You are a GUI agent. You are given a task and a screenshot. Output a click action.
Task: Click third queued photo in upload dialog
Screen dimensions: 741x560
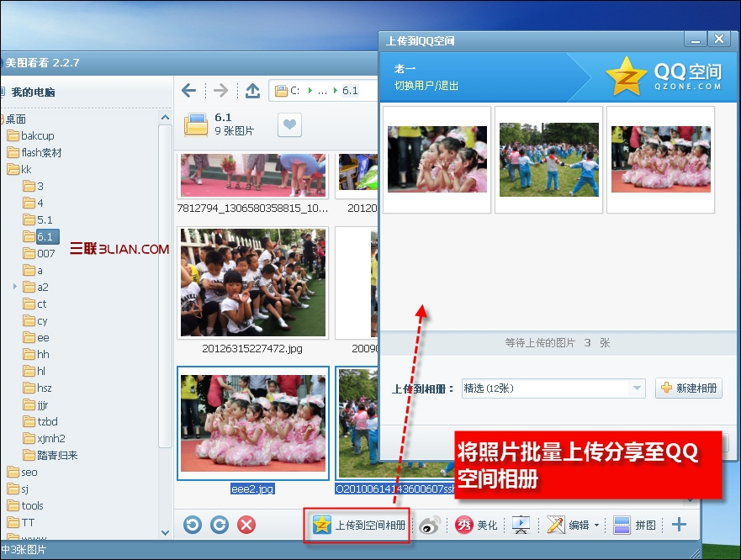[x=660, y=159]
